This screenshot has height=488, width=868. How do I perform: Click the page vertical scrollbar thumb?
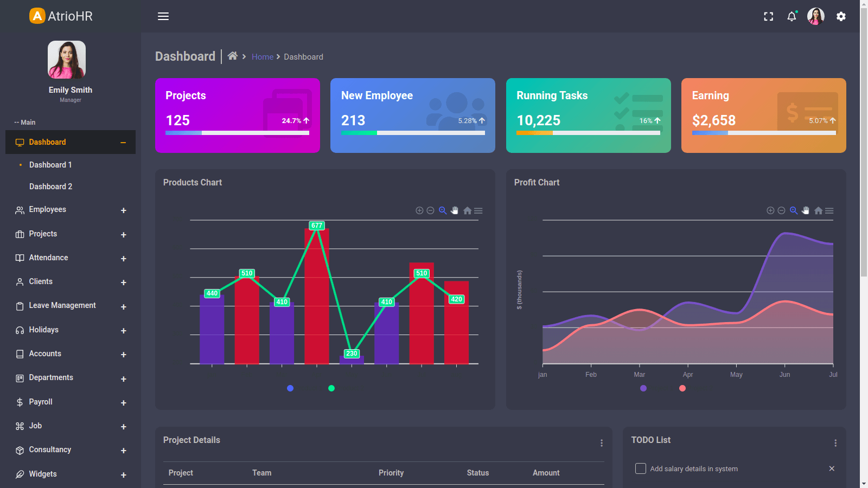[864, 141]
